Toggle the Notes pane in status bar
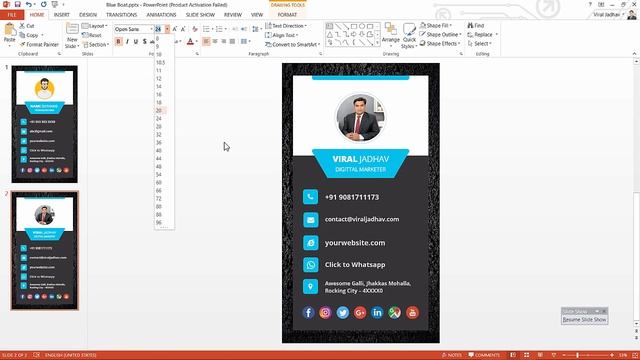This screenshot has width=640, height=360. [451, 355]
